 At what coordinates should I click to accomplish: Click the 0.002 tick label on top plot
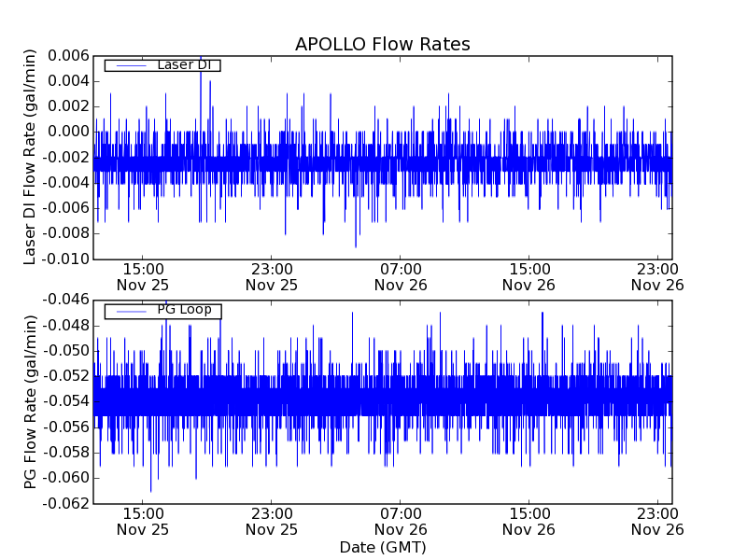[68, 106]
